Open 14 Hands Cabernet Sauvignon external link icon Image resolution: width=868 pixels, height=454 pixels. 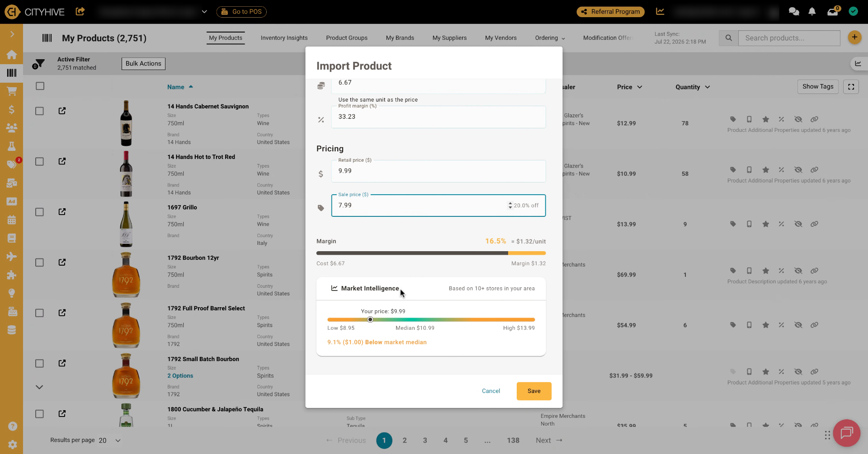pyautogui.click(x=62, y=111)
